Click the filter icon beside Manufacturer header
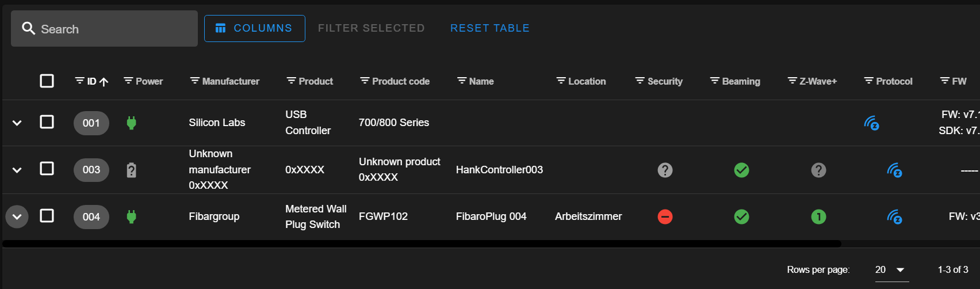Screen dimensions: 980x289 (195, 81)
